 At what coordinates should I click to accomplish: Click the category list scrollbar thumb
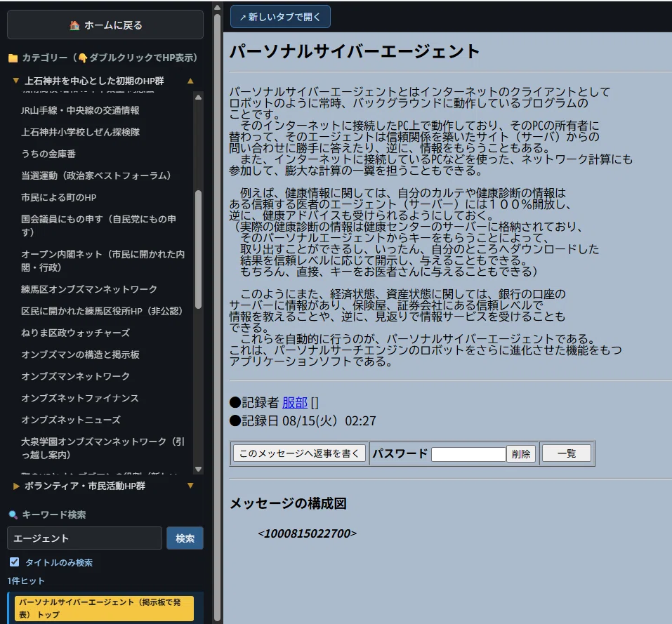coord(198,249)
